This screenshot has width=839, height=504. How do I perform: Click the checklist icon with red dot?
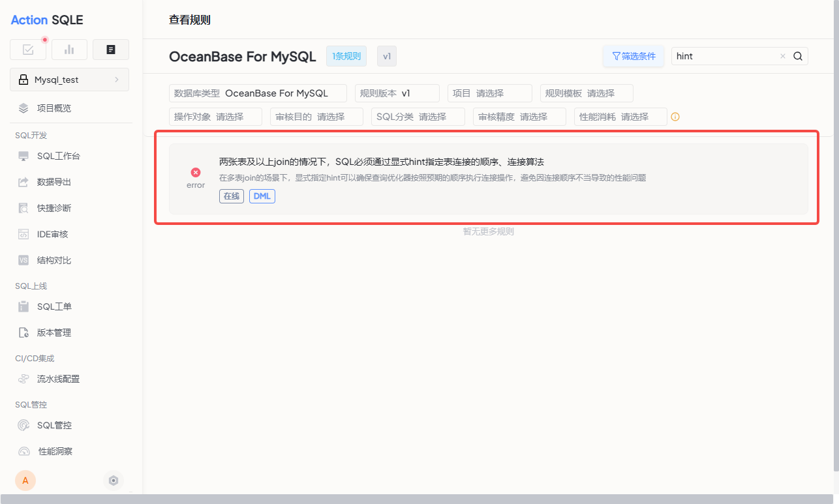coord(29,50)
